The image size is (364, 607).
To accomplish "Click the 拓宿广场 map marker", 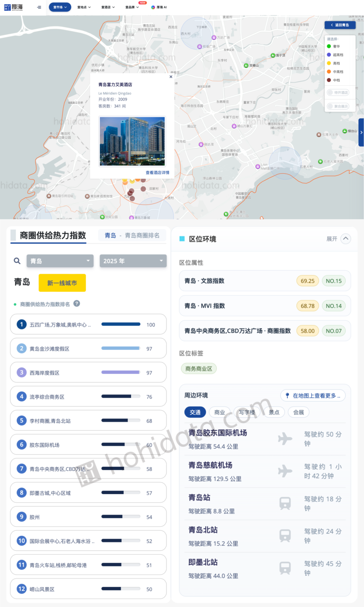I will 200,47.
